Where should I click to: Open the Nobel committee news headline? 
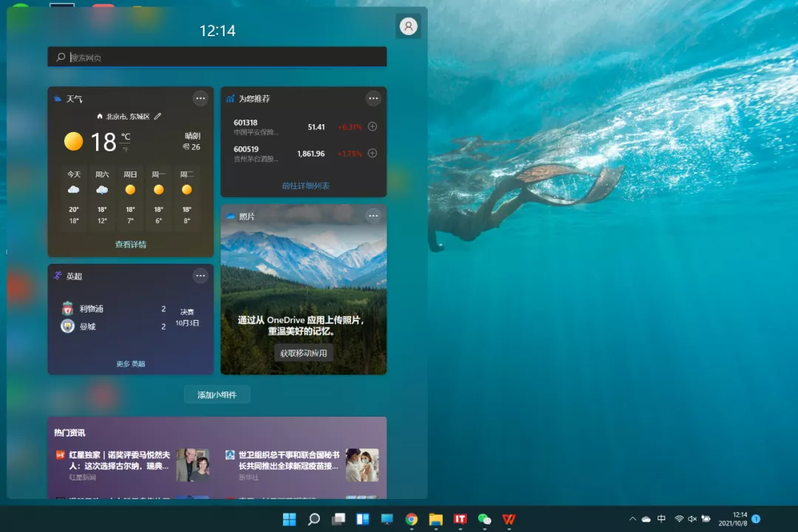(120, 460)
